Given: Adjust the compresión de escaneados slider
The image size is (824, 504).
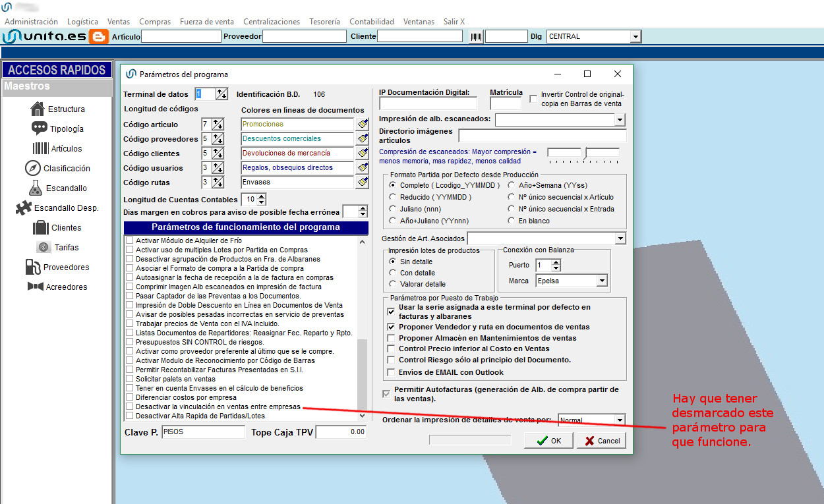Looking at the screenshot, I should [x=584, y=154].
